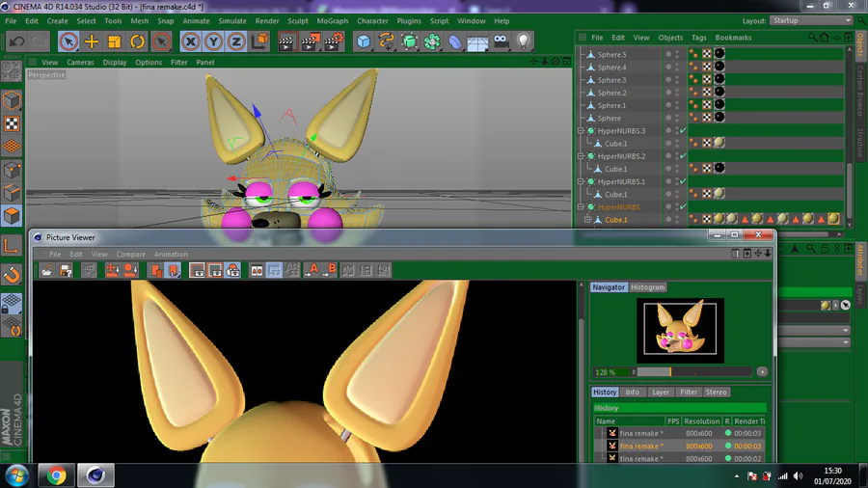
Task: Toggle Y axis lock
Action: pyautogui.click(x=213, y=41)
